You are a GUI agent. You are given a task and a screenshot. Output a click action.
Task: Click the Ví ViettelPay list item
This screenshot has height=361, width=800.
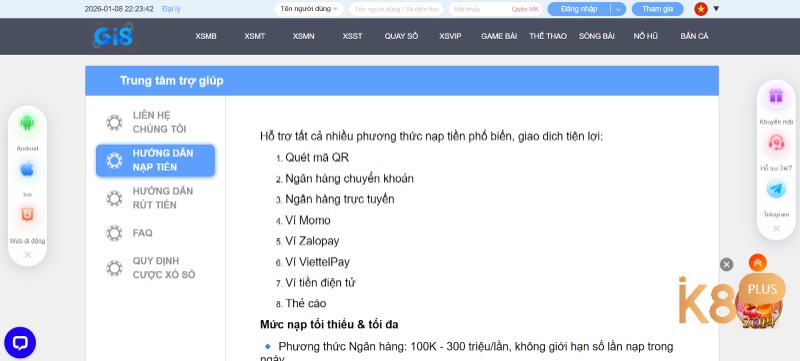[317, 262]
